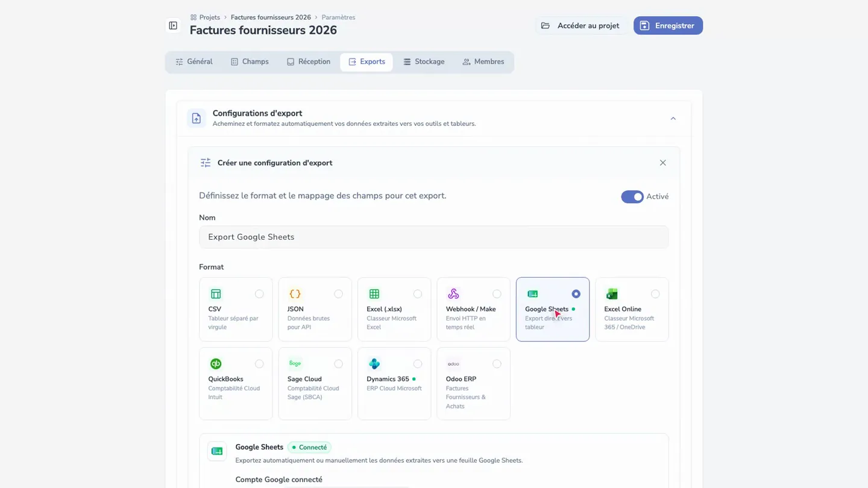This screenshot has height=488, width=868.
Task: Click the Odoo ERP logo icon
Action: pyautogui.click(x=453, y=364)
